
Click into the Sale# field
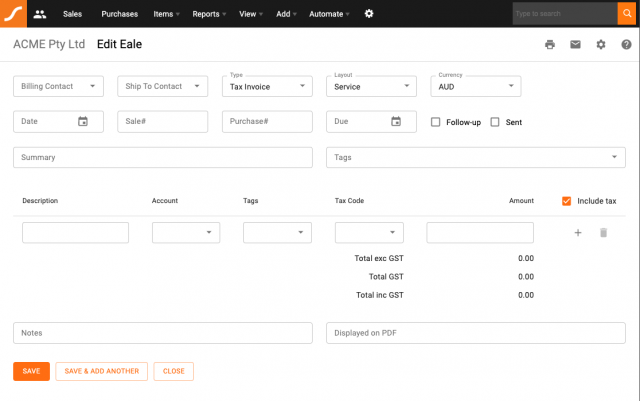[162, 121]
